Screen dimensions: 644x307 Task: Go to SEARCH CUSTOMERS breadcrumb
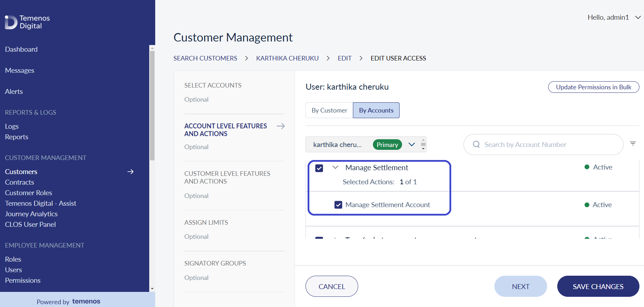(x=205, y=58)
